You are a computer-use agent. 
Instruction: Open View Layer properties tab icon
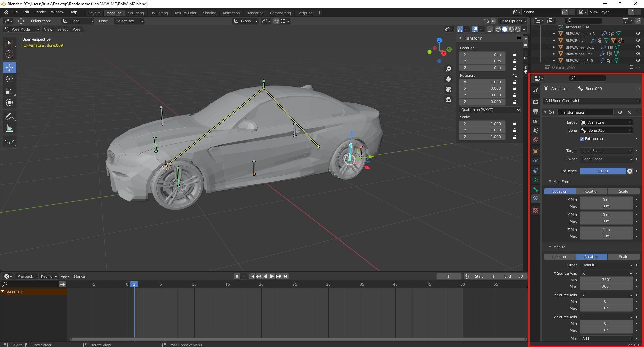click(x=536, y=121)
